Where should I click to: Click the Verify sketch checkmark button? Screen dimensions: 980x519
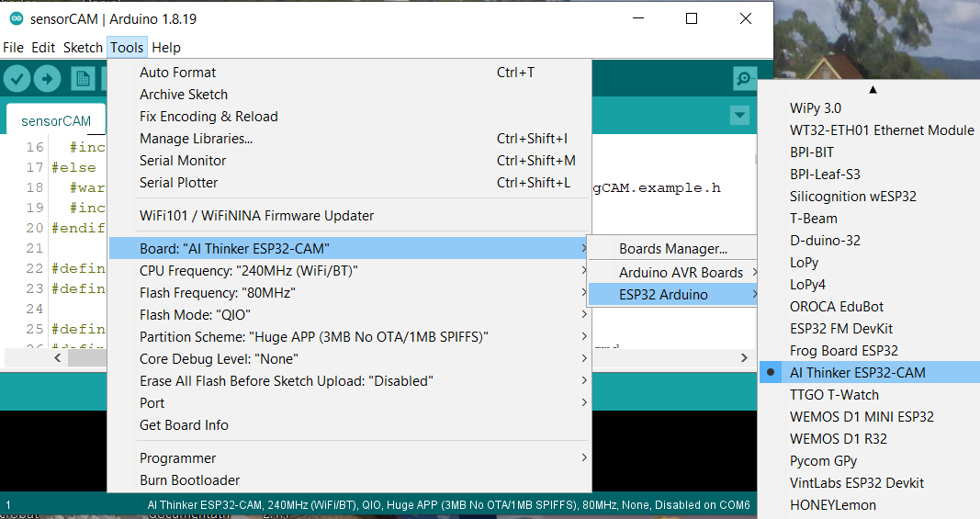tap(17, 79)
